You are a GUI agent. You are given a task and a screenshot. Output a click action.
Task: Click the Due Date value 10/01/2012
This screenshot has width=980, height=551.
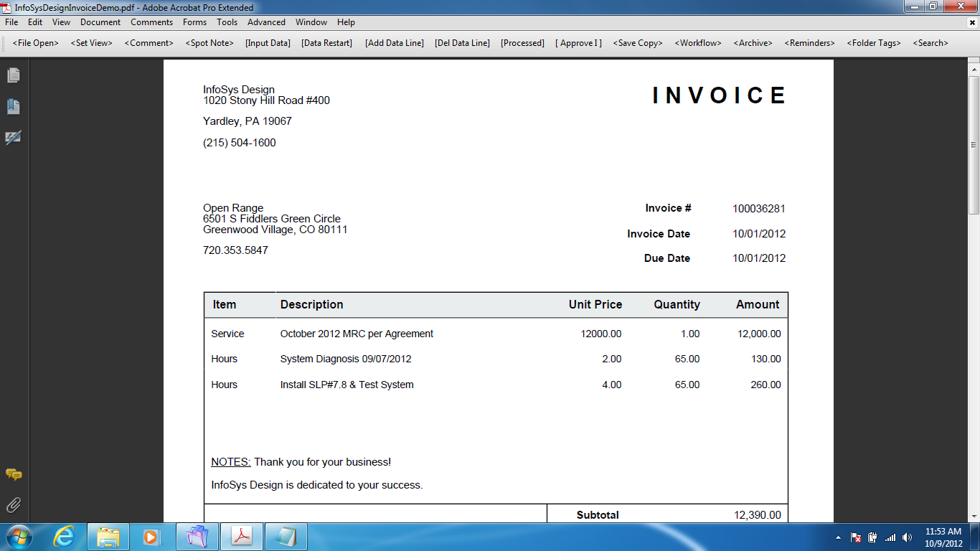point(759,258)
